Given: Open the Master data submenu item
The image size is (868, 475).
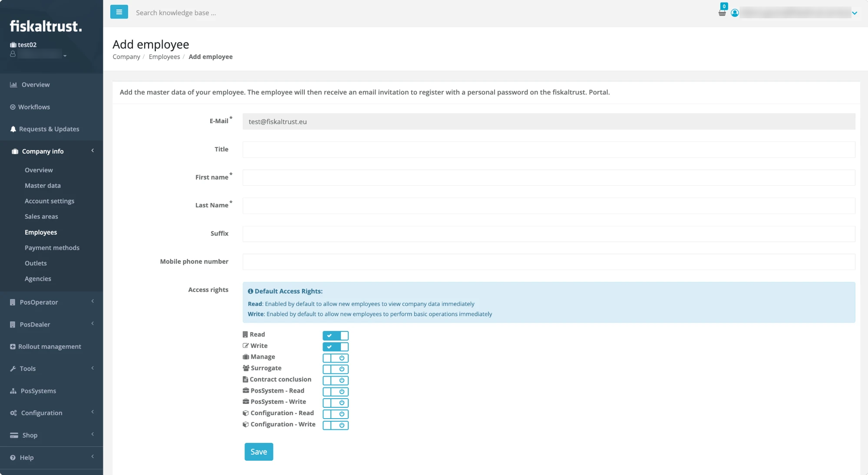Looking at the screenshot, I should [43, 186].
